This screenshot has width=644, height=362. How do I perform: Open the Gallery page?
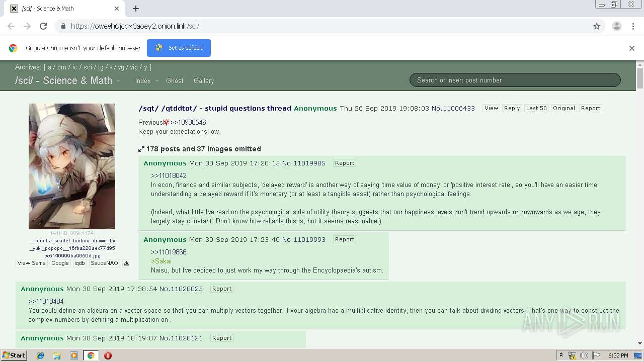204,80
